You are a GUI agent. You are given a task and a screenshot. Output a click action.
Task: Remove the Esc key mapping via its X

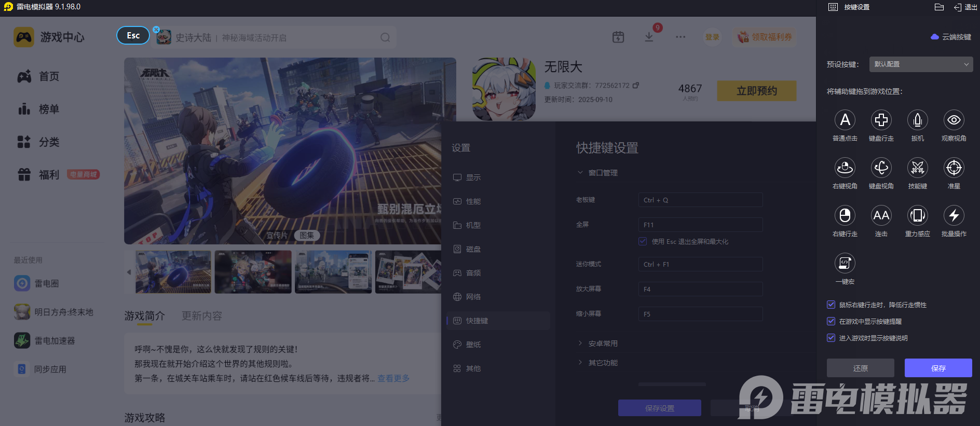156,30
